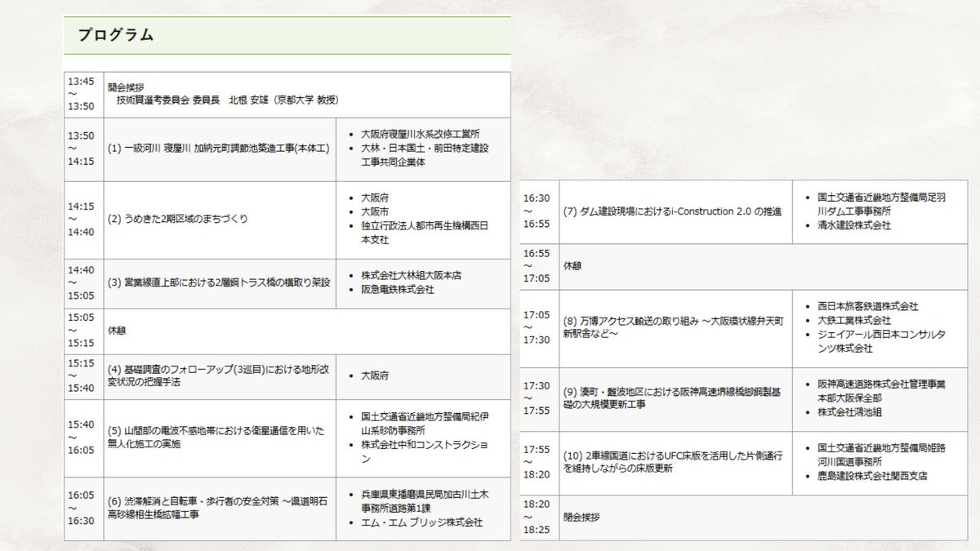Select the 15:15~15:40 time cell

pos(83,376)
